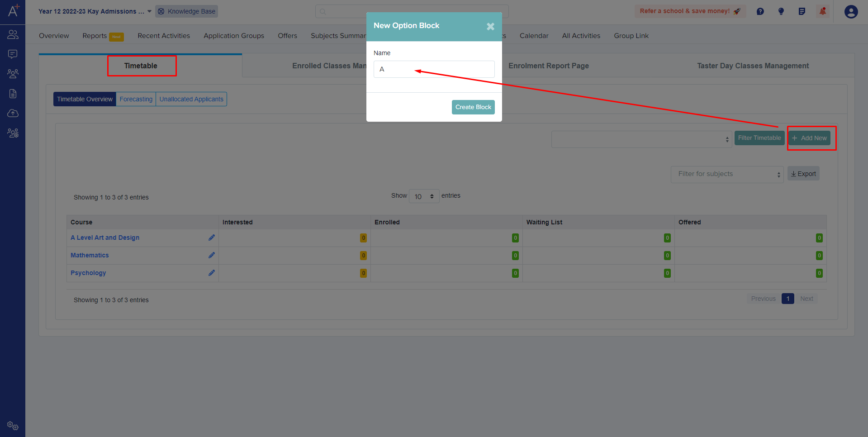This screenshot has width=868, height=437.
Task: Click Interested count badge for Mathematics
Action: point(363,256)
